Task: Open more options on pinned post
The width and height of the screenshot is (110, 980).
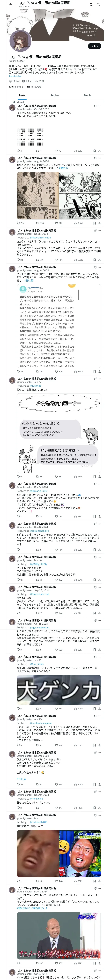Action: pyautogui.click(x=99, y=106)
